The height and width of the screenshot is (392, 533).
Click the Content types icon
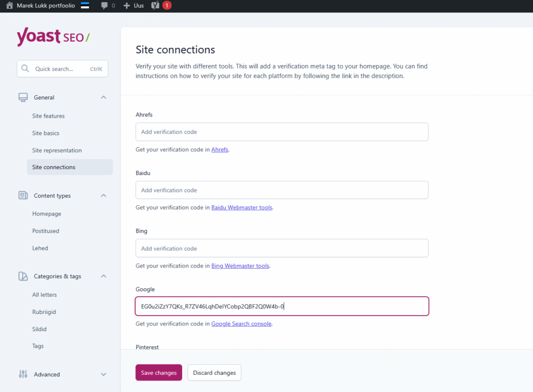[23, 196]
